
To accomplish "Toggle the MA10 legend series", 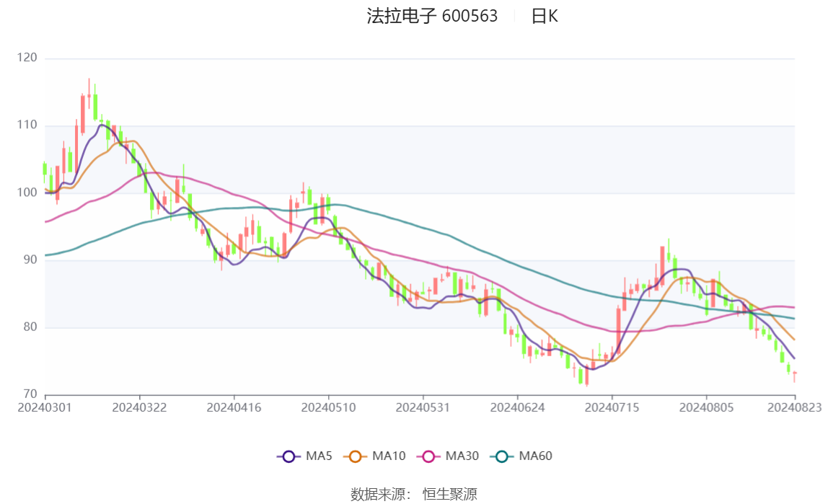I will click(374, 456).
